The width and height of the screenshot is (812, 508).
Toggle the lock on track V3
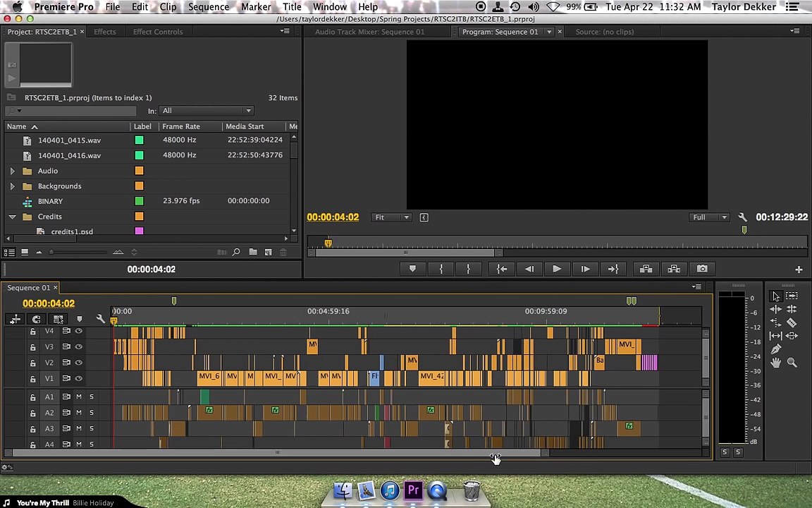pyautogui.click(x=32, y=347)
